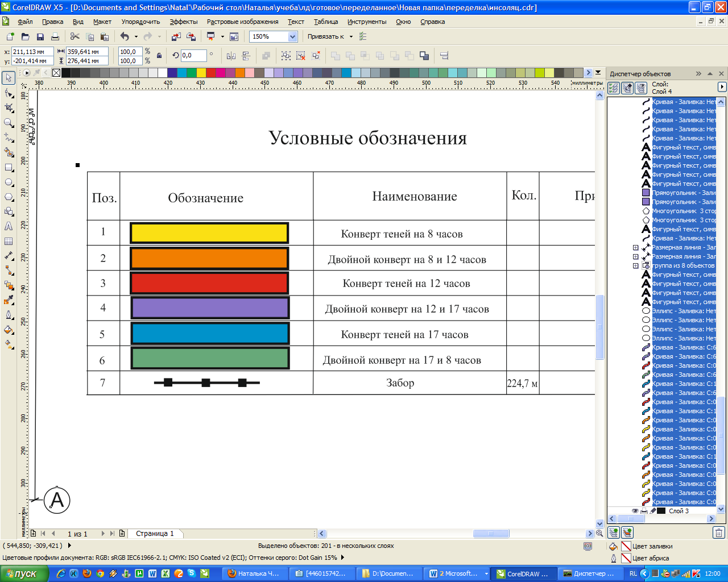Open the application launcher dropdown arrow

tap(222, 36)
